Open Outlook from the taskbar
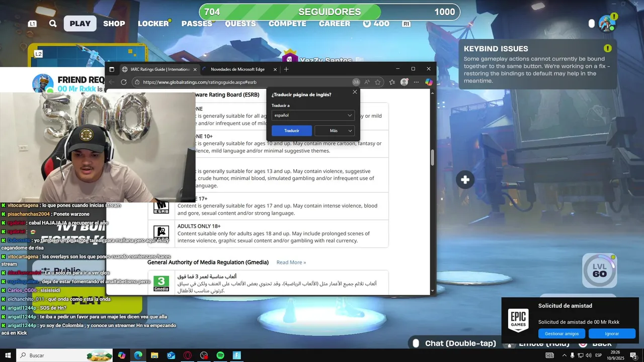 point(171,355)
